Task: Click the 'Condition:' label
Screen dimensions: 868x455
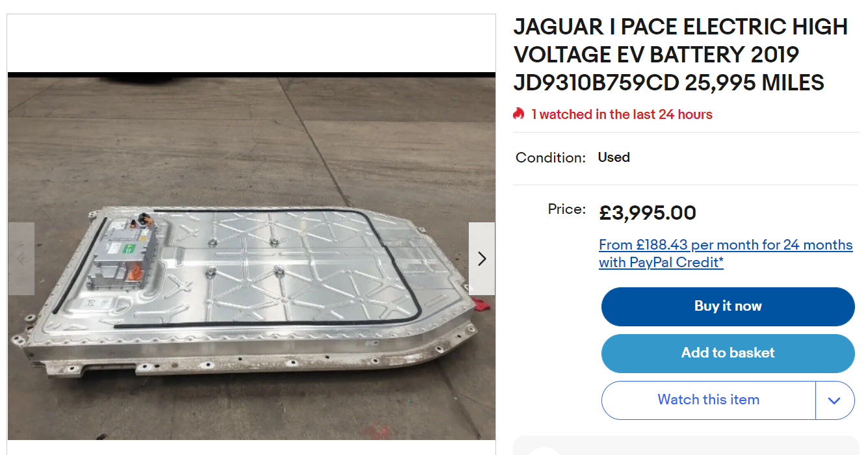Action: click(x=551, y=157)
